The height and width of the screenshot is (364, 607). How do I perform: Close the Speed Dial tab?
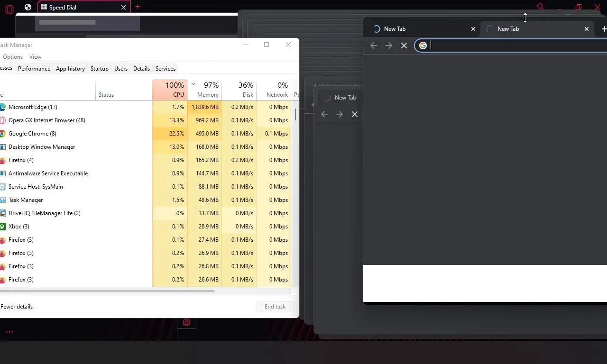124,8
